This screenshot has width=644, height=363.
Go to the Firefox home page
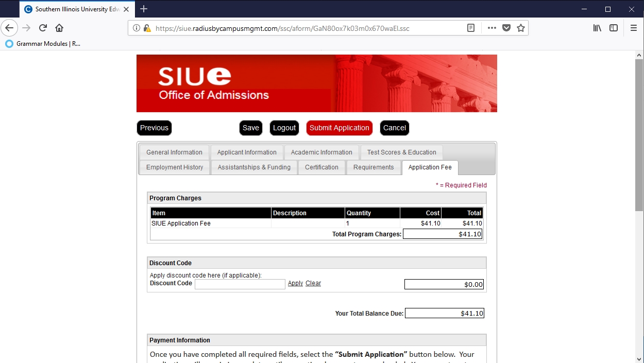click(59, 28)
